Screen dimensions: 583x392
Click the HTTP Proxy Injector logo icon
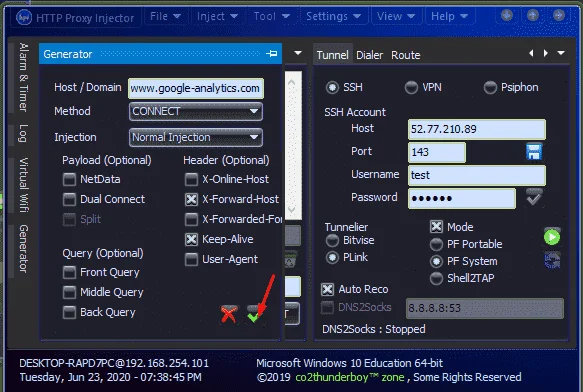pos(24,17)
